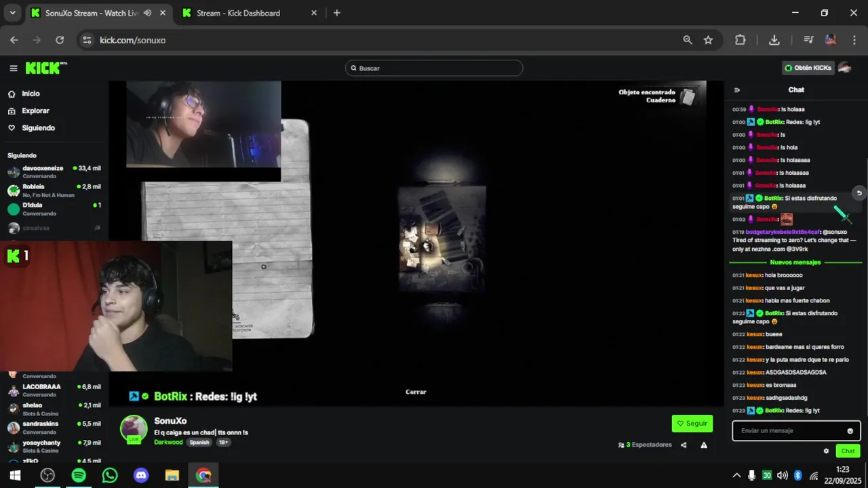868x488 pixels.
Task: Open browser zoom magnifier icon
Action: pyautogui.click(x=688, y=40)
